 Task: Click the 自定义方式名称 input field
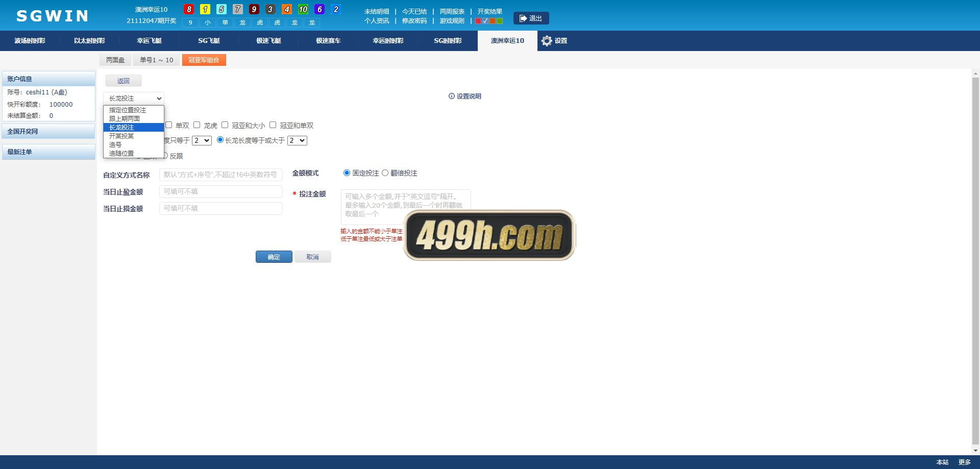(x=220, y=175)
